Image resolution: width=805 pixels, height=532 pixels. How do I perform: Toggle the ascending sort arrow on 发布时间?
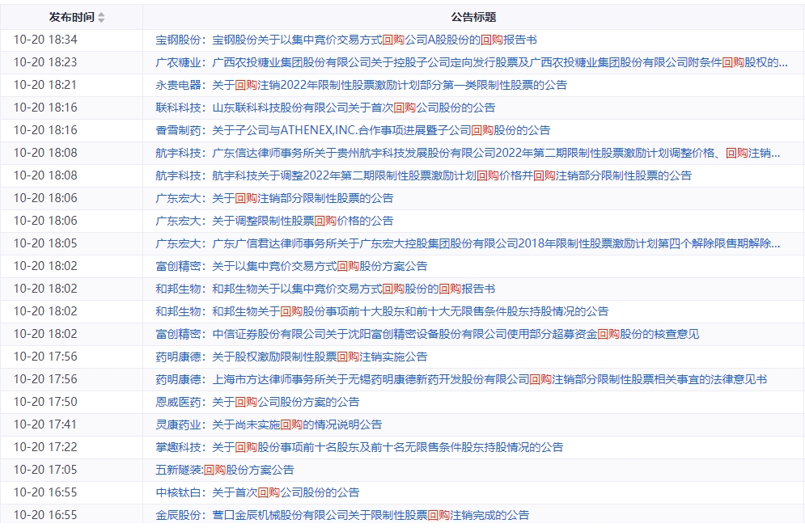pyautogui.click(x=101, y=13)
